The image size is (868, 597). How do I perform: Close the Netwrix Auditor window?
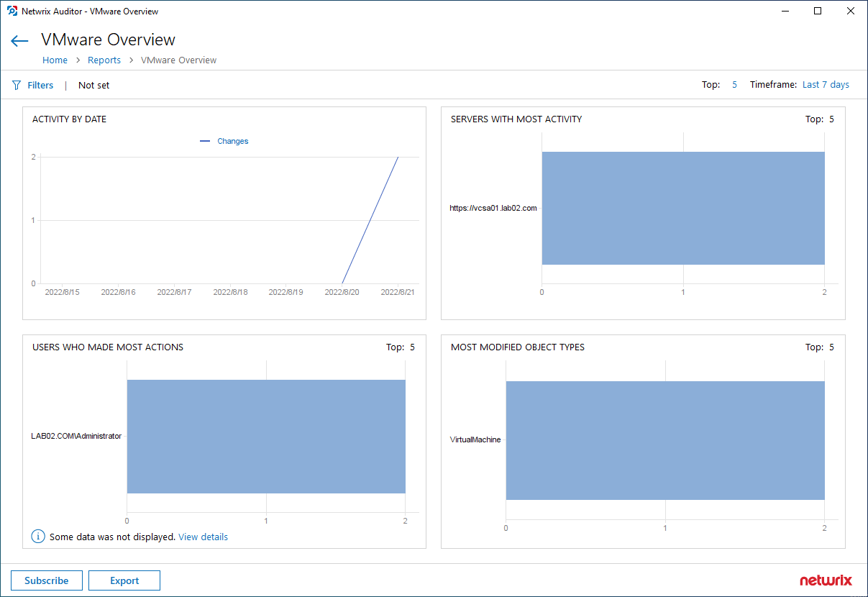851,11
